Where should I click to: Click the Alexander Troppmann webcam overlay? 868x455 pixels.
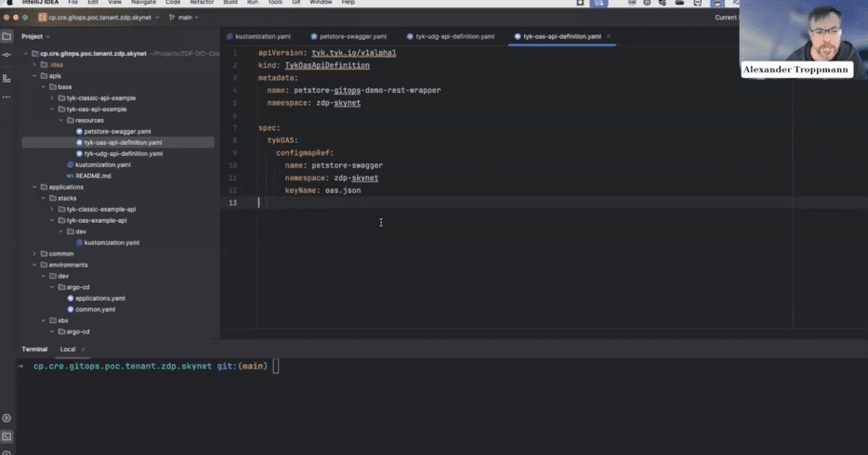(x=803, y=40)
